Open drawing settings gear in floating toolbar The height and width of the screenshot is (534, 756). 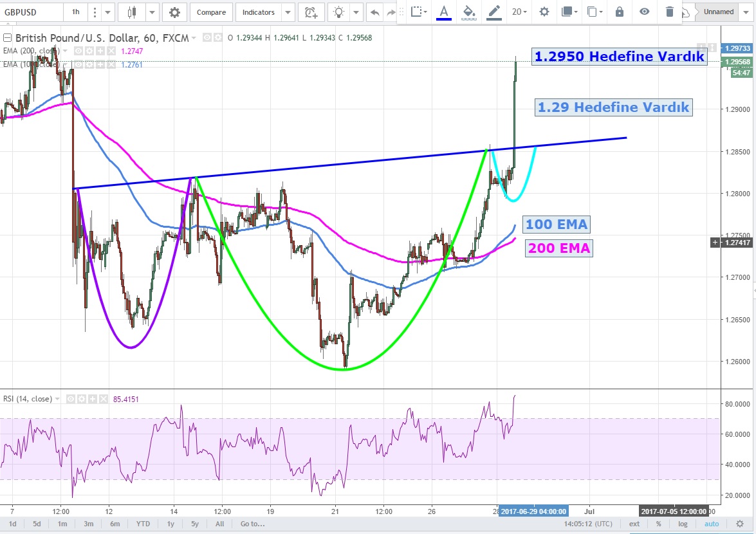[544, 12]
